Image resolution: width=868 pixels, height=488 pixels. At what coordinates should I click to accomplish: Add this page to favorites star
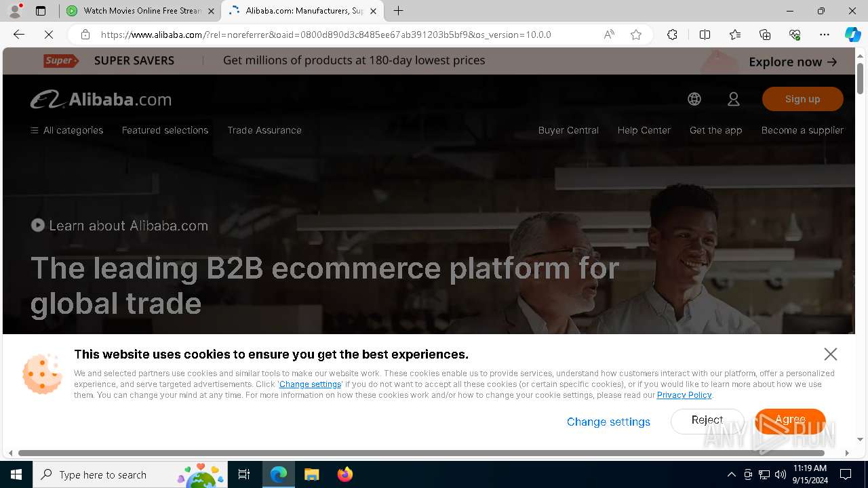(x=636, y=35)
